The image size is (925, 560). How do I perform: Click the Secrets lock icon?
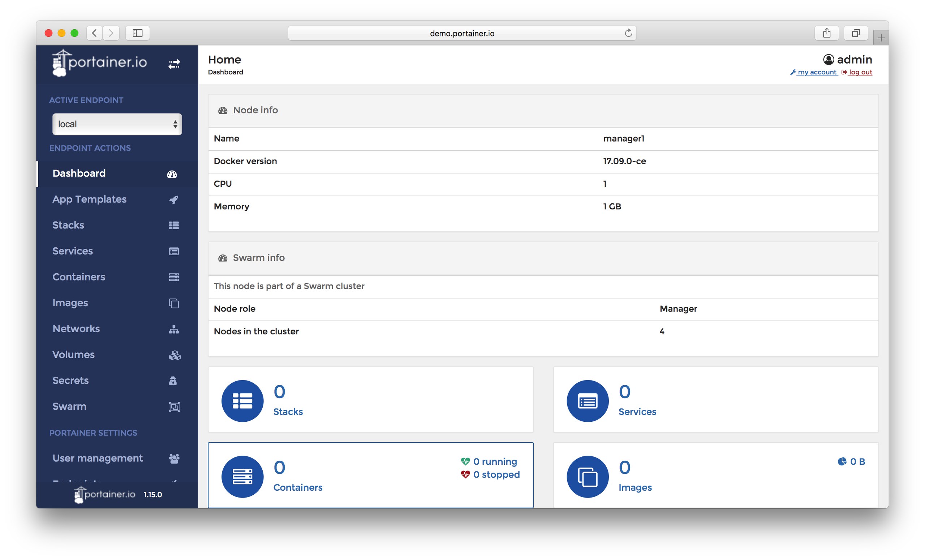point(173,381)
